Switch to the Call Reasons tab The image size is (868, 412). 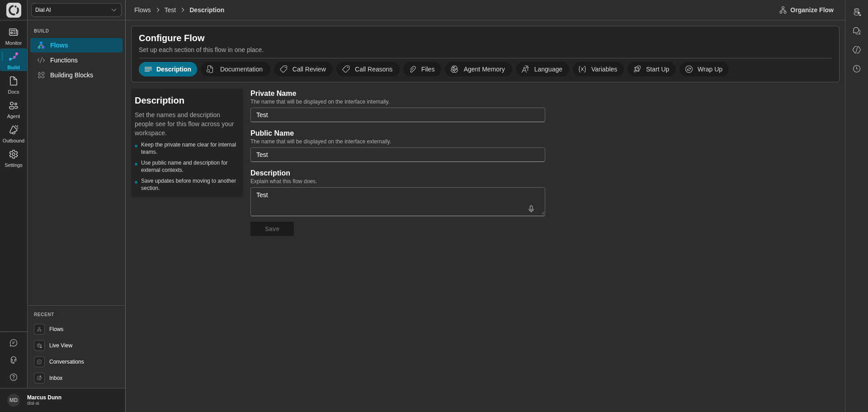click(x=368, y=69)
